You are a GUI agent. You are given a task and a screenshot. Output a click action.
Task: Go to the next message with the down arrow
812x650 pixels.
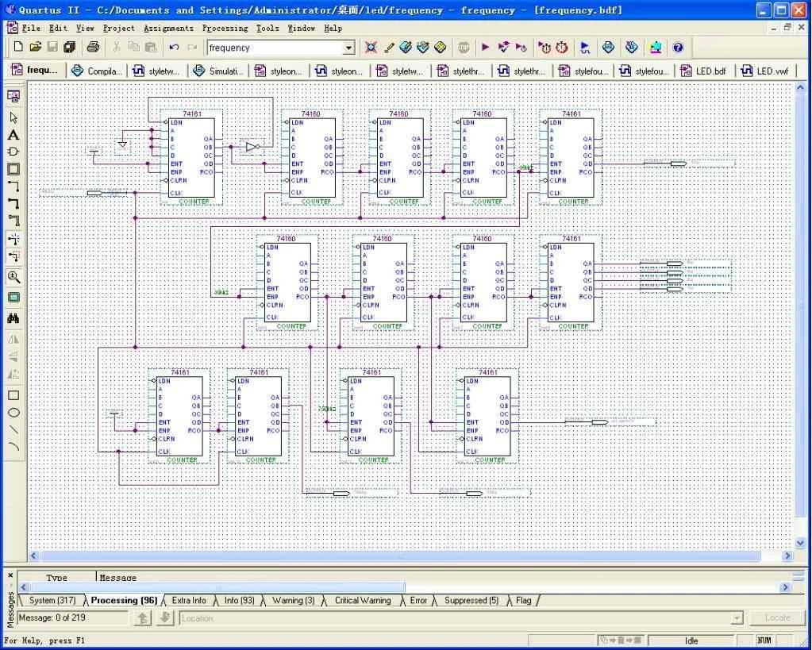point(164,618)
